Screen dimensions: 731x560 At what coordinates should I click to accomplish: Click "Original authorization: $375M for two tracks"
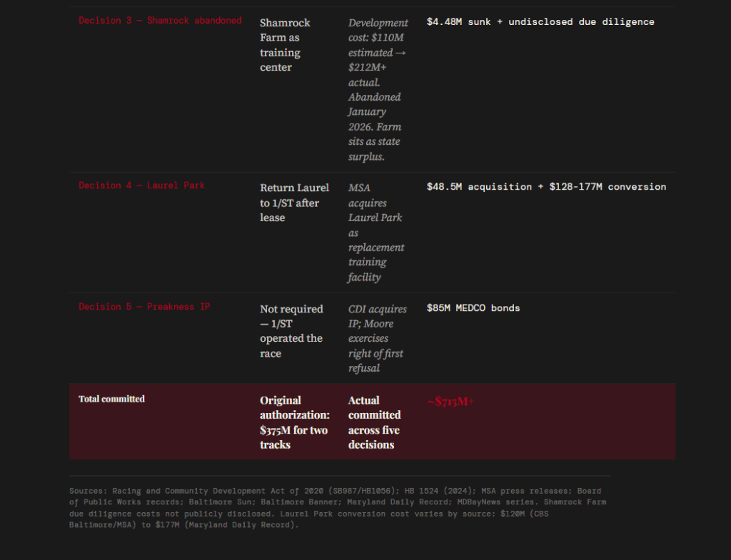coord(295,422)
